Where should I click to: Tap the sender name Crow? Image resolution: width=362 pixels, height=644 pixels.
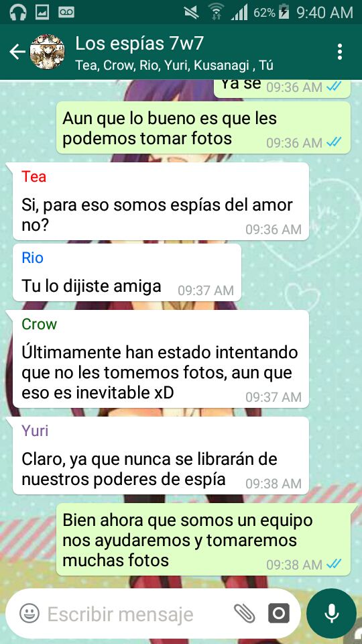pyautogui.click(x=39, y=324)
